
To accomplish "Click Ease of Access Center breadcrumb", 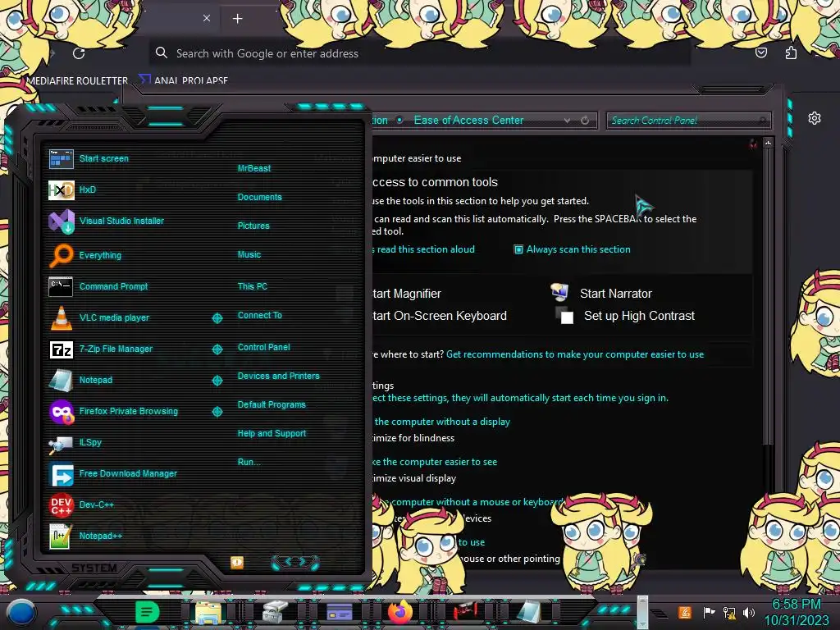I will (x=468, y=120).
